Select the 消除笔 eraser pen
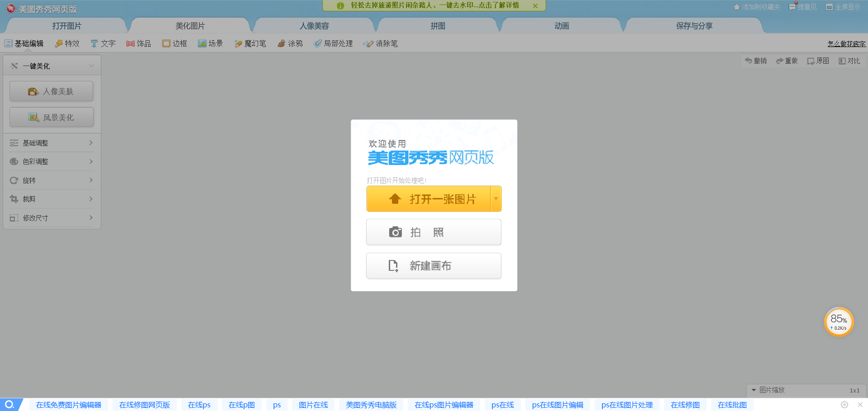The height and width of the screenshot is (411, 868). pos(380,43)
